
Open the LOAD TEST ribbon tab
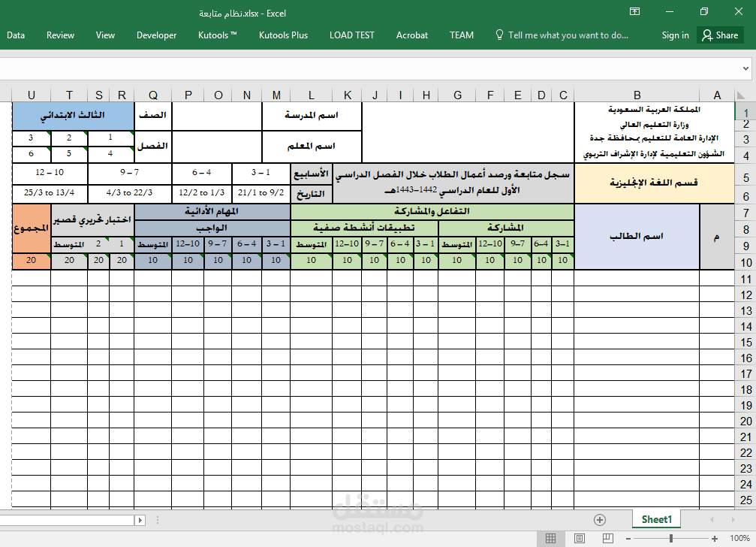pyautogui.click(x=352, y=35)
